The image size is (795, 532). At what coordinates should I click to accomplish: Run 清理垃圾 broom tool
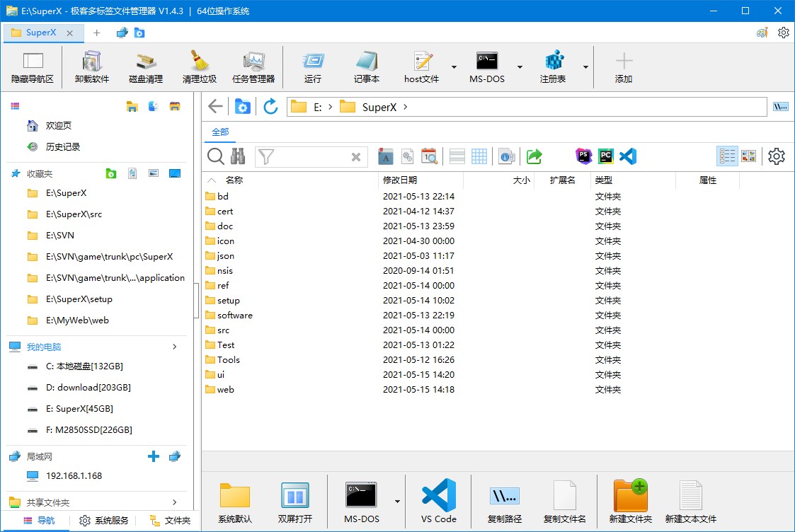point(199,67)
